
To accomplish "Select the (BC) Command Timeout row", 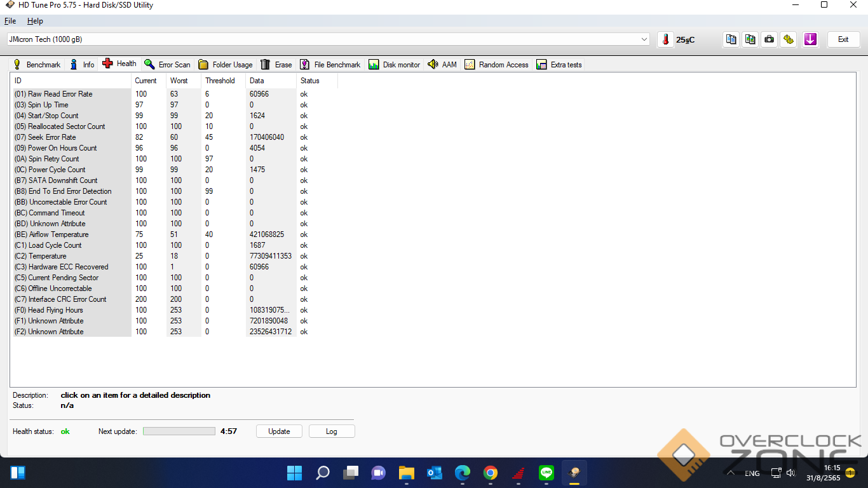I will point(174,213).
